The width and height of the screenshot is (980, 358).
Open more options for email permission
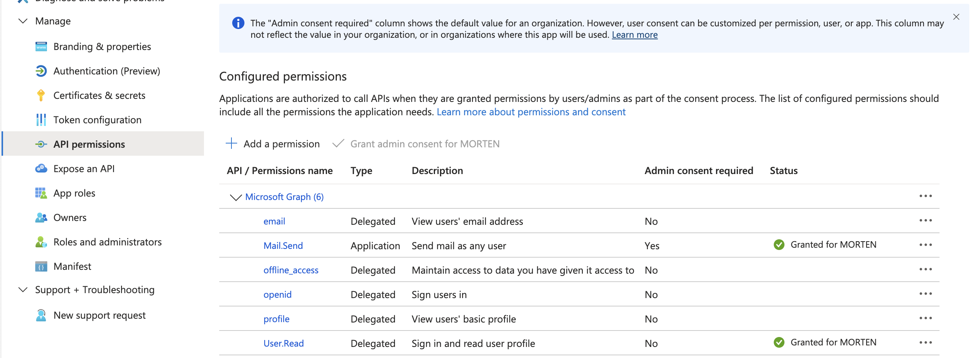point(925,221)
